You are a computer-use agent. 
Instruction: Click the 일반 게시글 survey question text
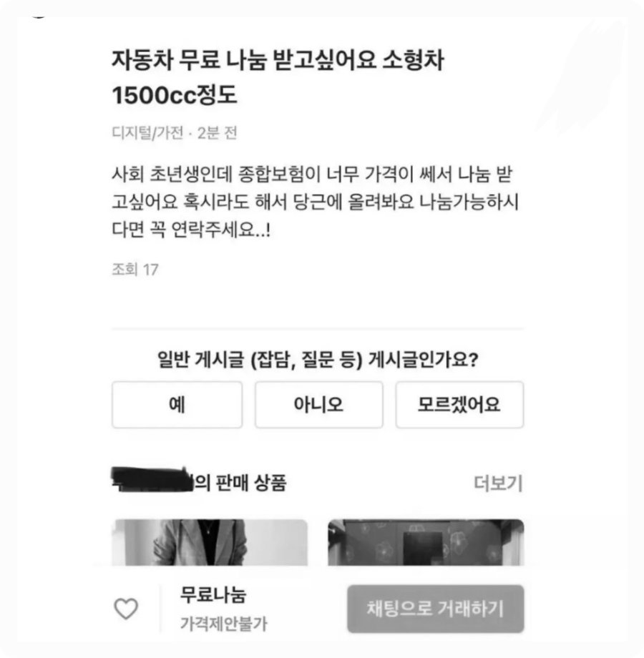[318, 360]
